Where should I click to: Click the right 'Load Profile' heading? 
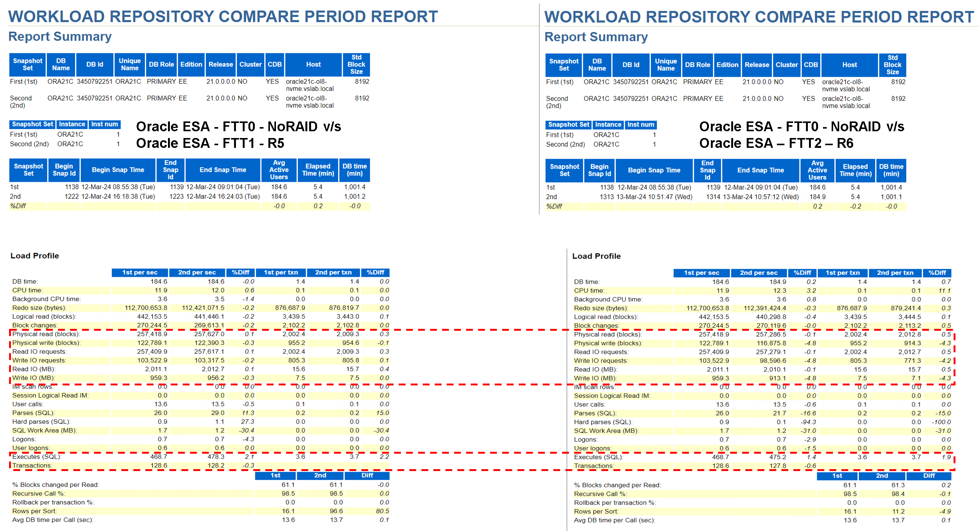click(x=596, y=256)
